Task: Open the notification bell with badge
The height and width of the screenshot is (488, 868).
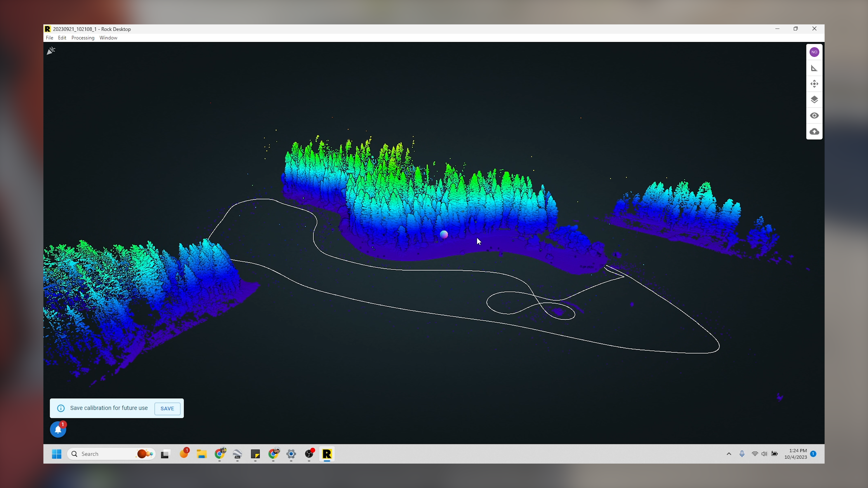Action: (x=58, y=429)
